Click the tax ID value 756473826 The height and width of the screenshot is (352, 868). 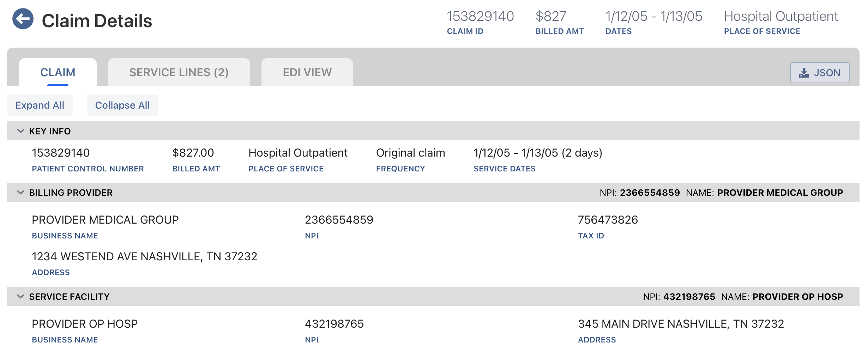point(608,220)
